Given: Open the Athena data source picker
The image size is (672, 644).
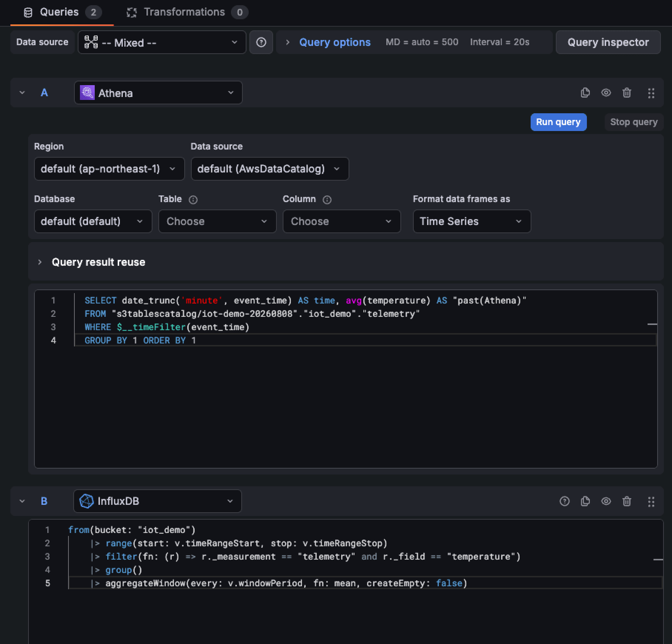Looking at the screenshot, I should click(x=158, y=93).
